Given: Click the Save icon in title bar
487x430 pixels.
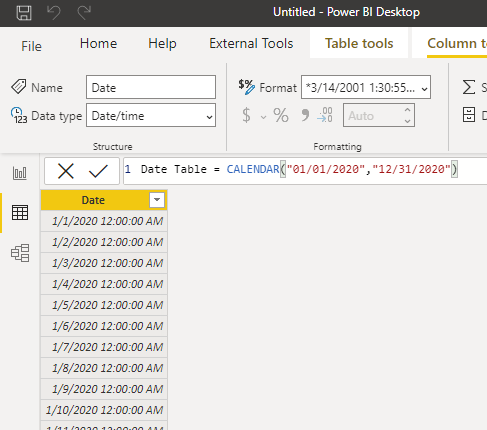Looking at the screenshot, I should point(24,13).
